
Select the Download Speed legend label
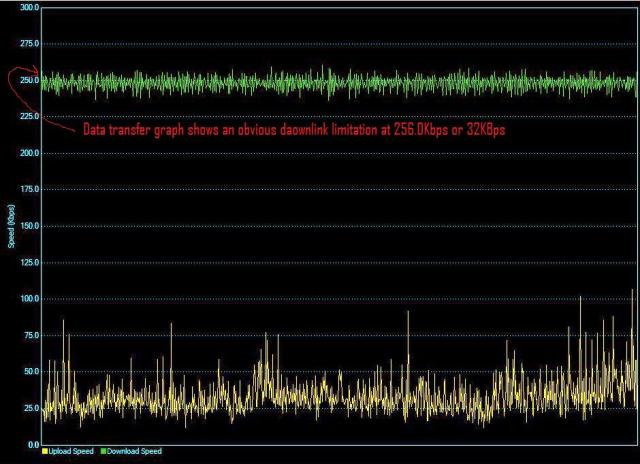point(134,451)
